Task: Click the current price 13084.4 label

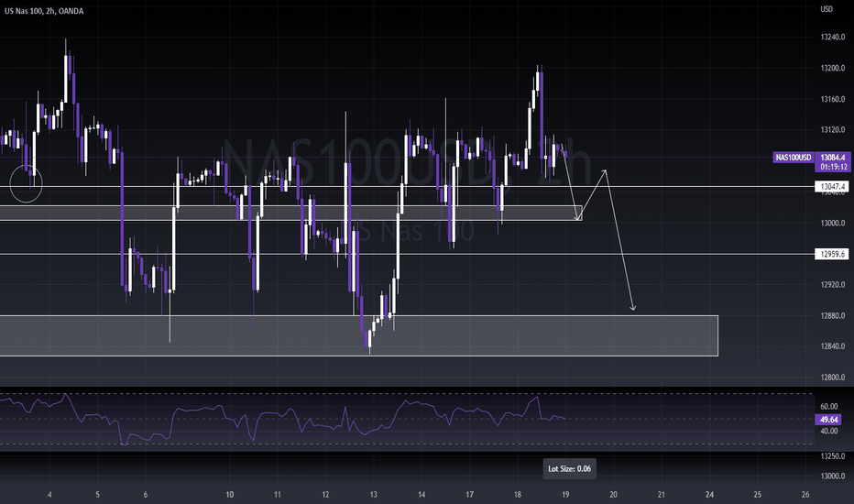Action: click(x=833, y=158)
